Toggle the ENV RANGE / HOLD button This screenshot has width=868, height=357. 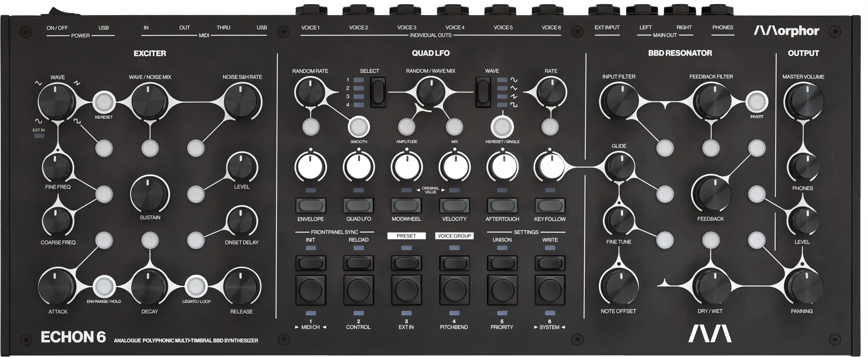click(x=104, y=286)
